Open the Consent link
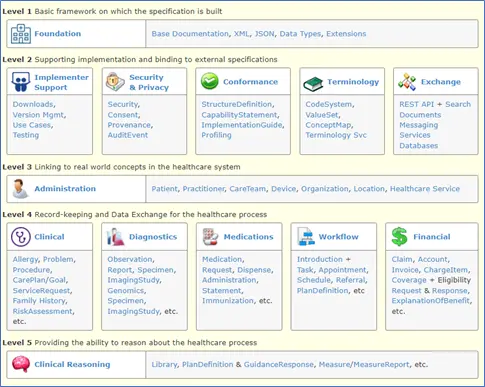Viewport: 485px width, 387px height. point(122,115)
